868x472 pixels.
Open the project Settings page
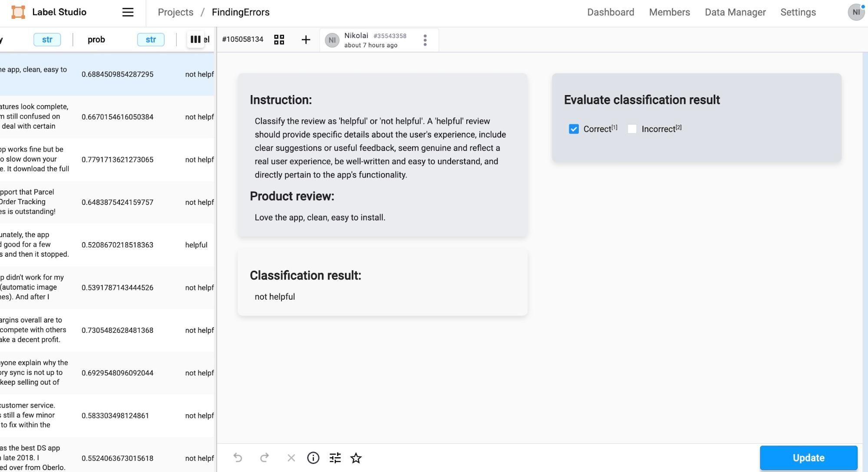pos(798,12)
